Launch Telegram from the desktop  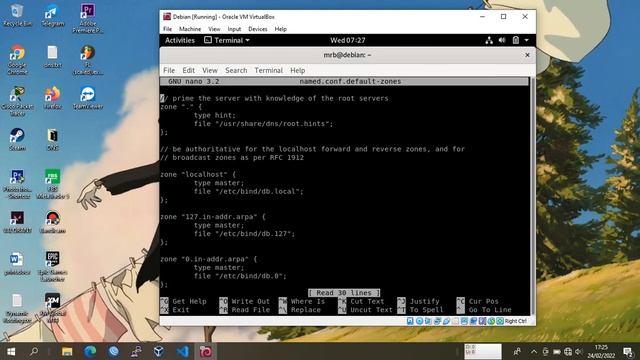tap(53, 15)
